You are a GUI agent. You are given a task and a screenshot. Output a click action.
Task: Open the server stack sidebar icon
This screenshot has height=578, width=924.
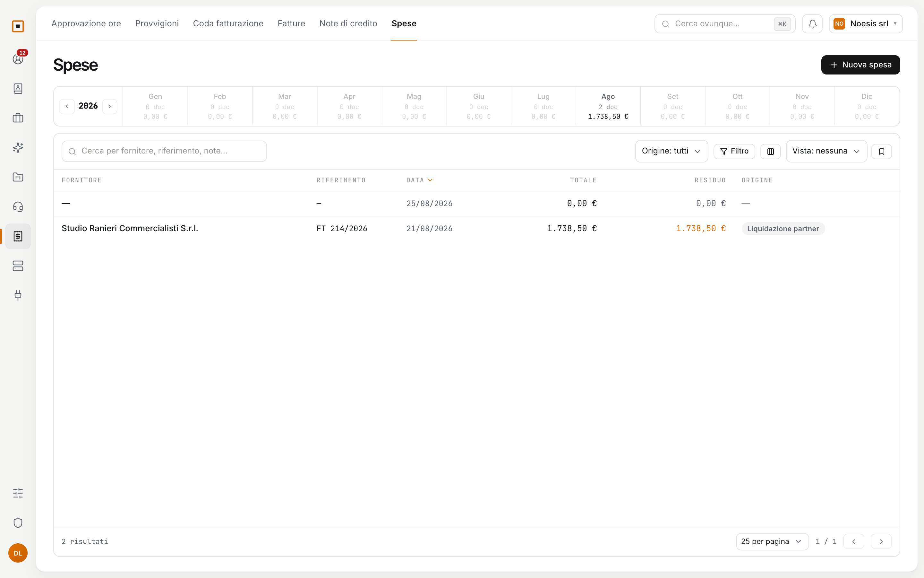click(x=18, y=266)
